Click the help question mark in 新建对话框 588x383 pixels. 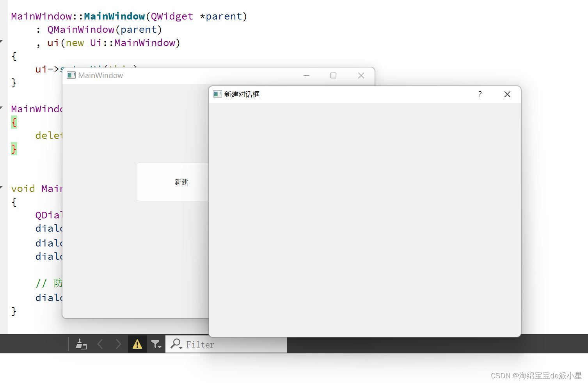480,94
